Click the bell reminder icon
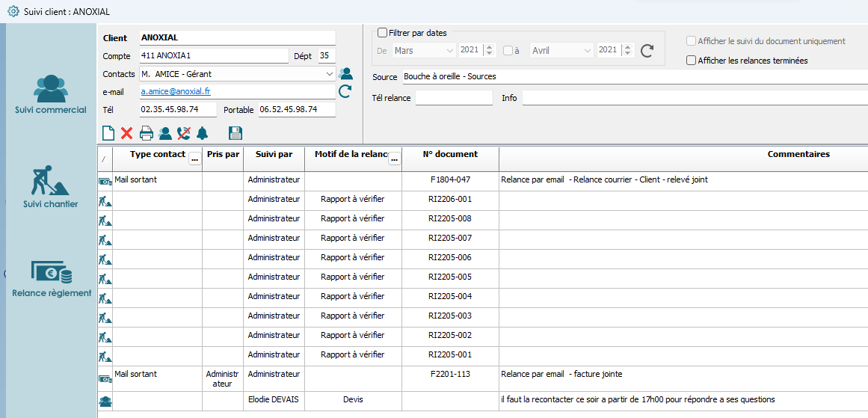The height and width of the screenshot is (418, 868). pos(202,134)
